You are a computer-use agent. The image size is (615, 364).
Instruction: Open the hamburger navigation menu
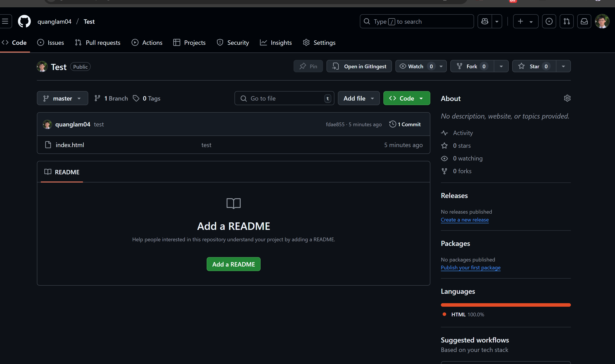(5, 22)
